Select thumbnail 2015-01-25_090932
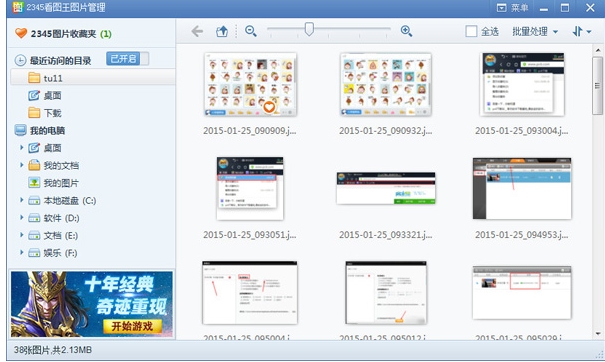 (386, 84)
